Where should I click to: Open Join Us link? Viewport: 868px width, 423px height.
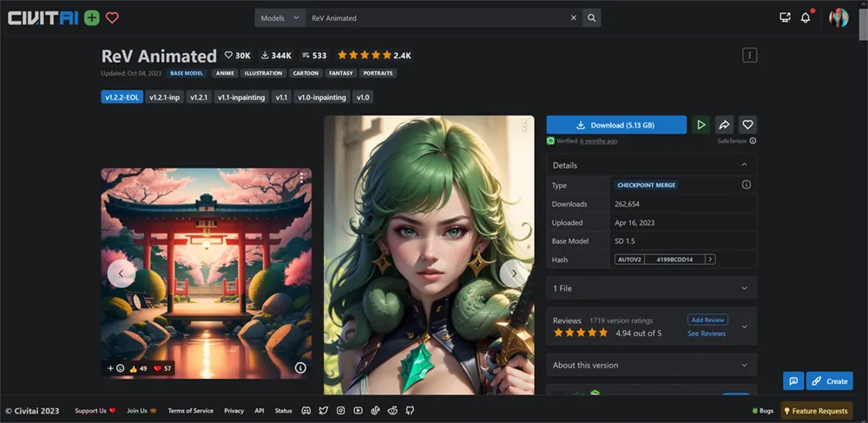click(x=141, y=411)
